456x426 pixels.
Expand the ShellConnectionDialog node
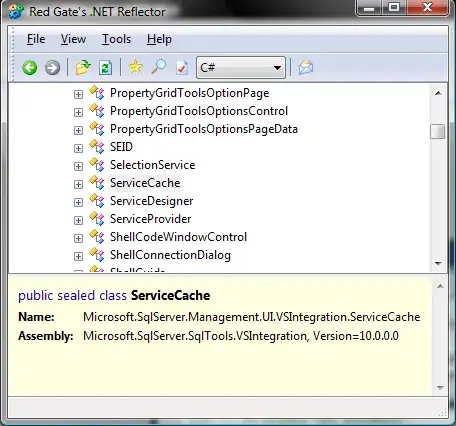click(78, 256)
